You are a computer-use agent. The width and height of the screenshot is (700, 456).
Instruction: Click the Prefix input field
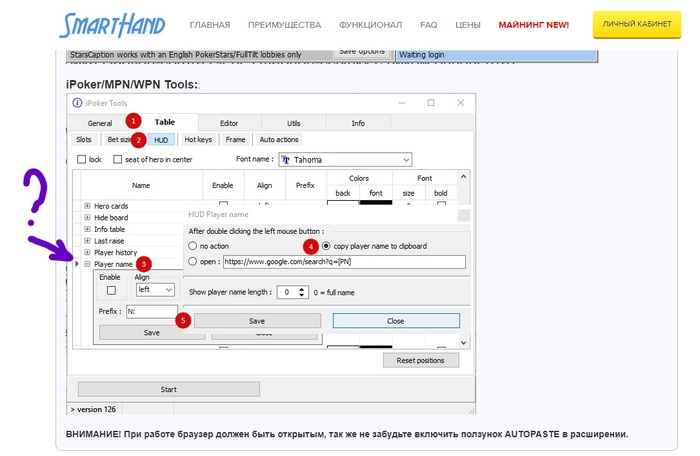(152, 311)
